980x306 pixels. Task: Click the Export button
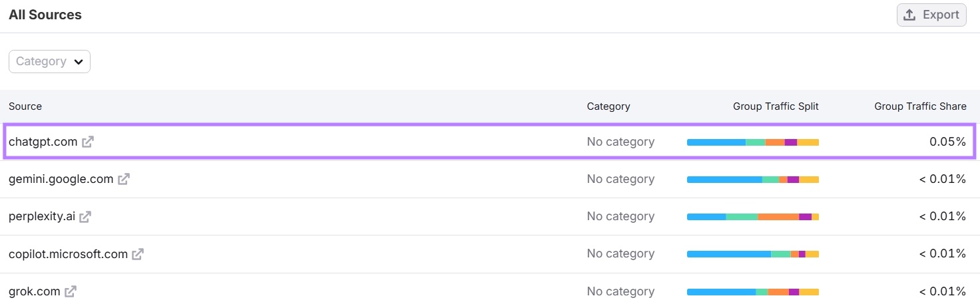tap(931, 15)
